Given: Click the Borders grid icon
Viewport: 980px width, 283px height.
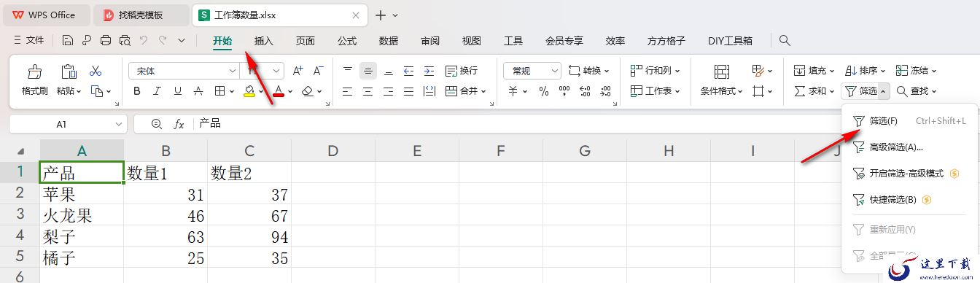Looking at the screenshot, I should (219, 91).
